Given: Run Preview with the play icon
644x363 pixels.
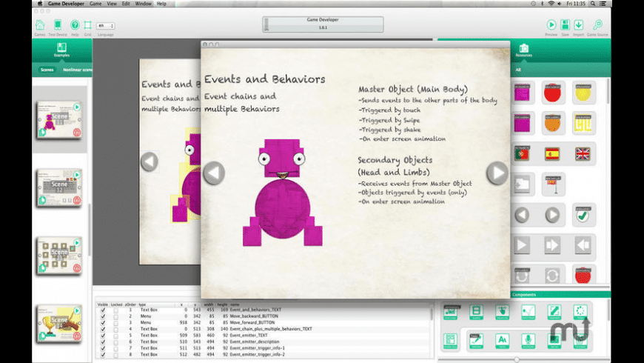Looking at the screenshot, I should (x=551, y=25).
